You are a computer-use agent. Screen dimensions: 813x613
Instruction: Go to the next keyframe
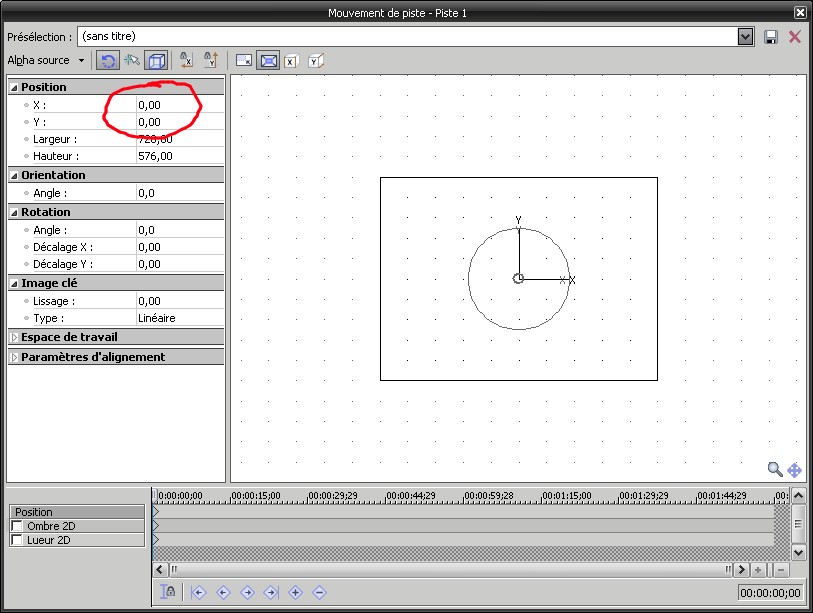(x=247, y=592)
